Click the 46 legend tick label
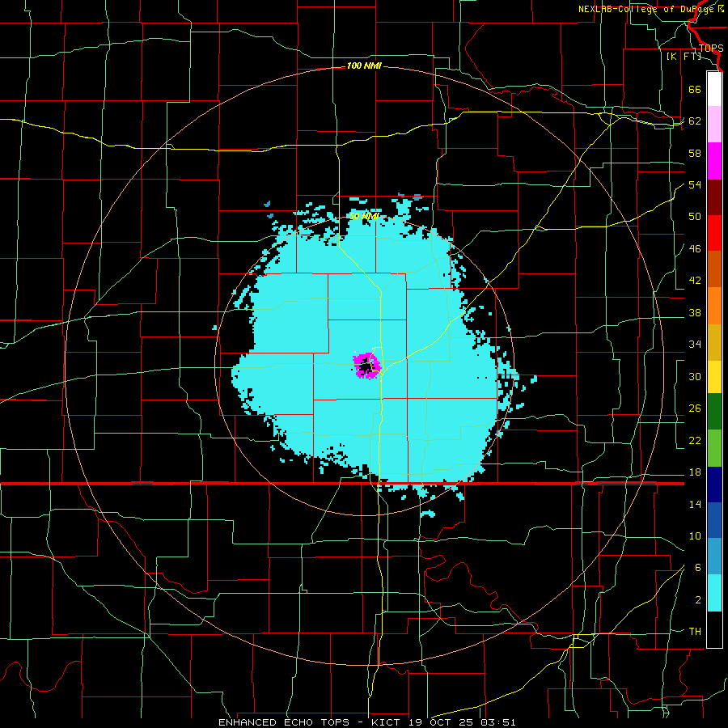The width and height of the screenshot is (728, 728). click(x=695, y=248)
